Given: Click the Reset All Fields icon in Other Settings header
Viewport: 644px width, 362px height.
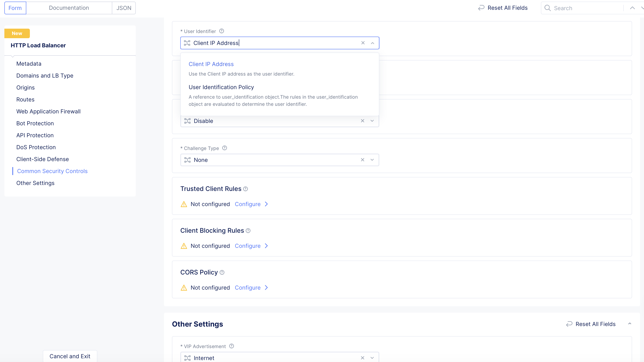Looking at the screenshot, I should 569,324.
